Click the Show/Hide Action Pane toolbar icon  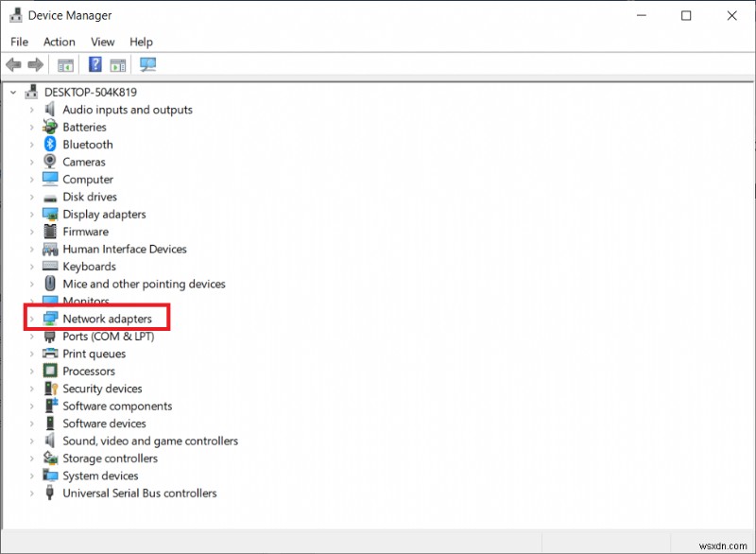pyautogui.click(x=116, y=64)
